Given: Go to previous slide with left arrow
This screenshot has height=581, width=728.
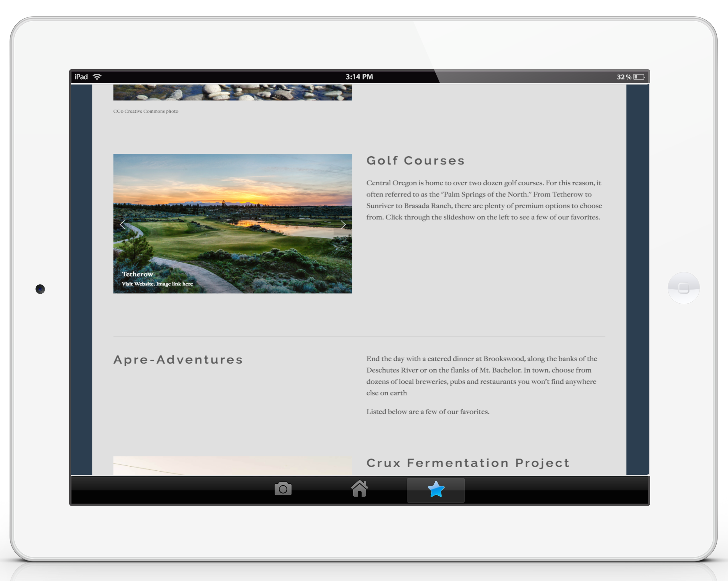Looking at the screenshot, I should point(123,224).
